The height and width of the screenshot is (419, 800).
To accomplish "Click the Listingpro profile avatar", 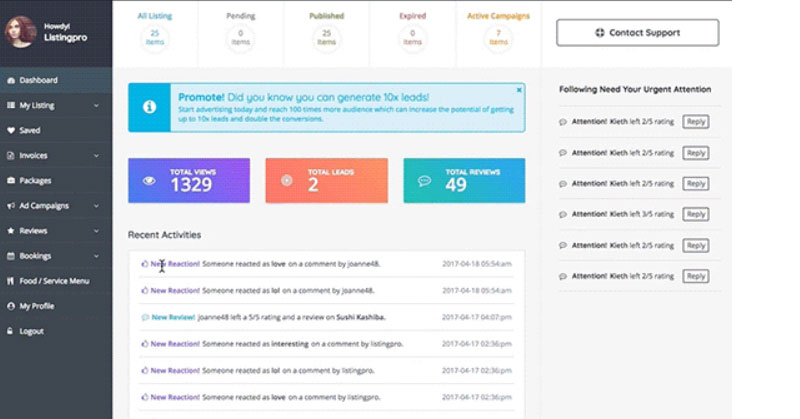I will pos(21,32).
